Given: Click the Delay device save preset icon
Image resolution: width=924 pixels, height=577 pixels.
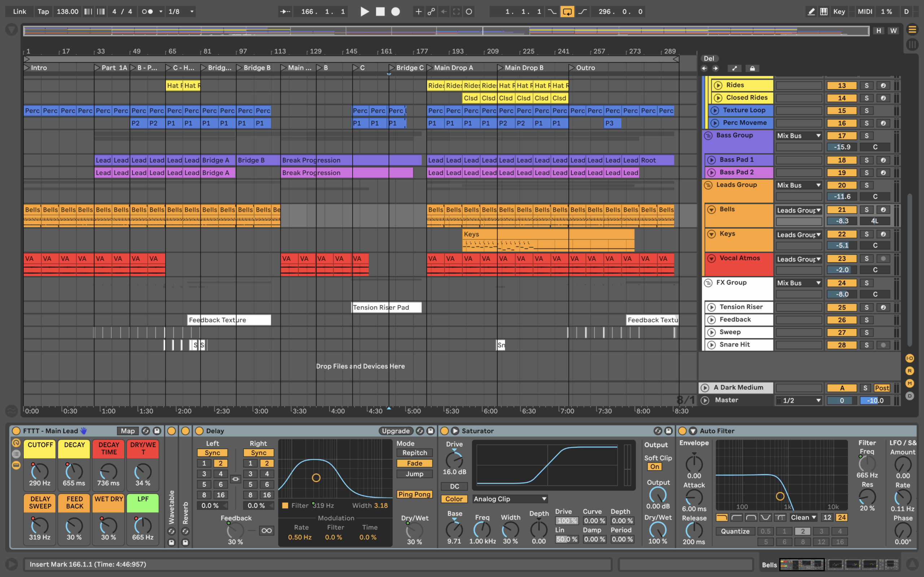Looking at the screenshot, I should coord(430,431).
